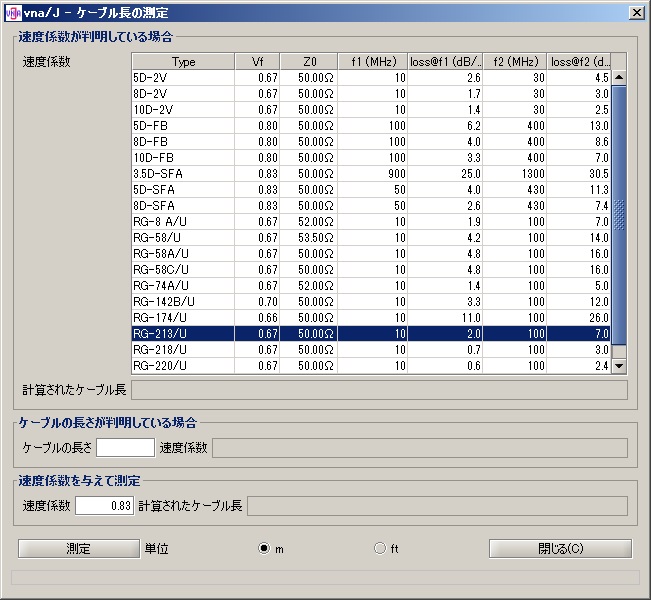Click the cable table scrollbar thumb
Image resolution: width=651 pixels, height=600 pixels.
pos(619,215)
